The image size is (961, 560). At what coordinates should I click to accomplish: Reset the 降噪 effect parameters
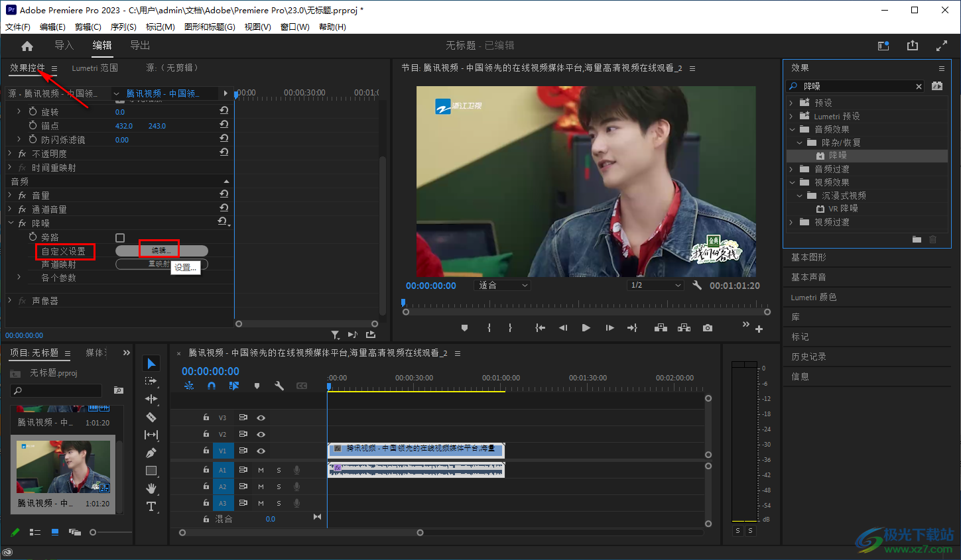[x=224, y=222]
